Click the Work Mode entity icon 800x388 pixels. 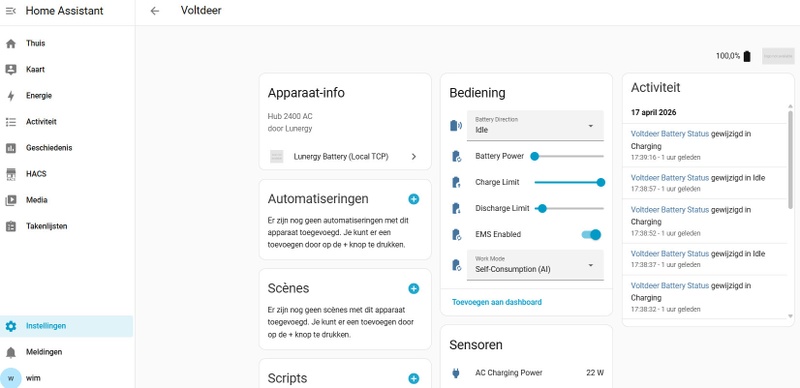456,265
